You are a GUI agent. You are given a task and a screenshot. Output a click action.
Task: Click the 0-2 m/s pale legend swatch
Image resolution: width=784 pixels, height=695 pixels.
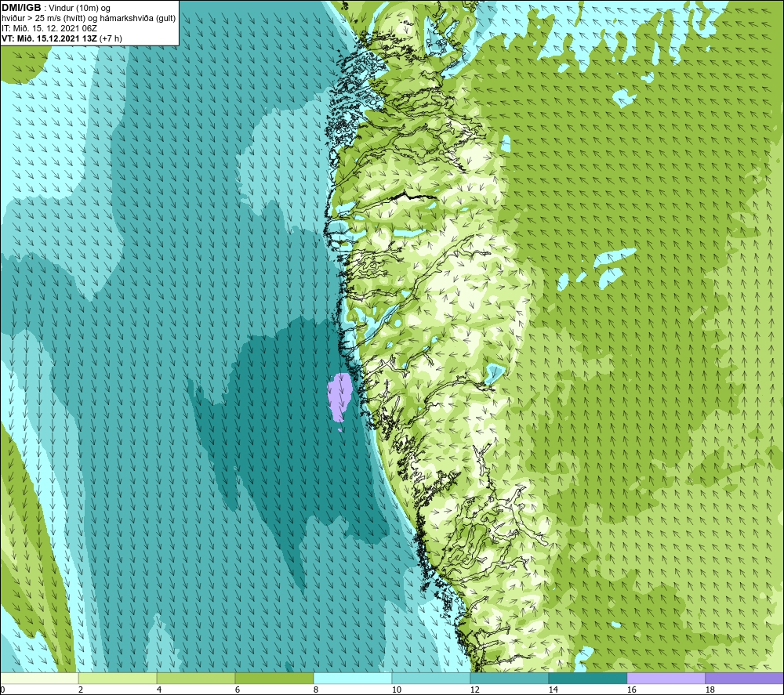tap(39, 678)
